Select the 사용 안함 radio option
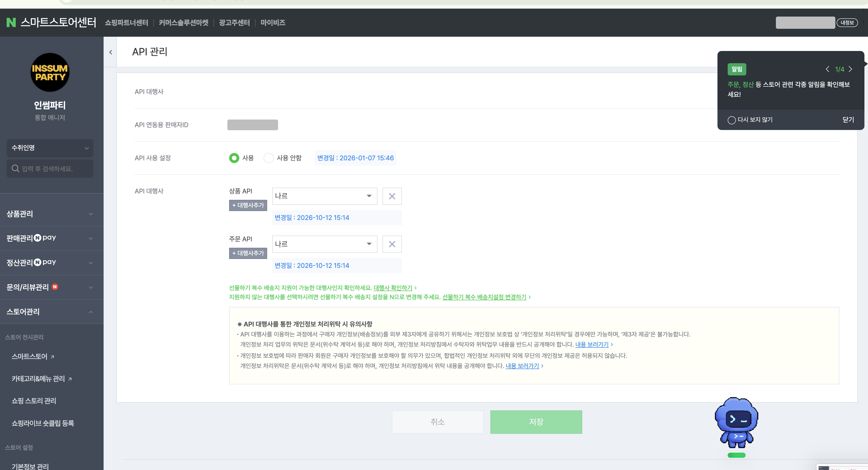 (269, 158)
